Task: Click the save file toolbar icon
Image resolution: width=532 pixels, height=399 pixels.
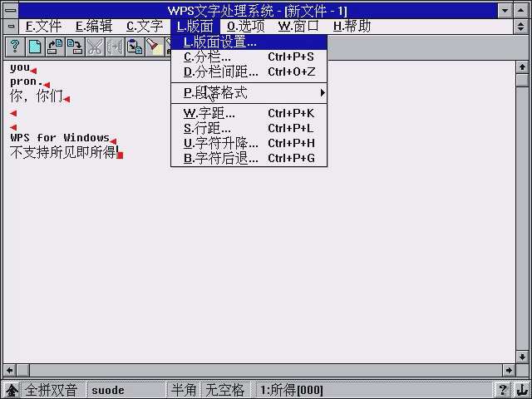Action: point(75,47)
